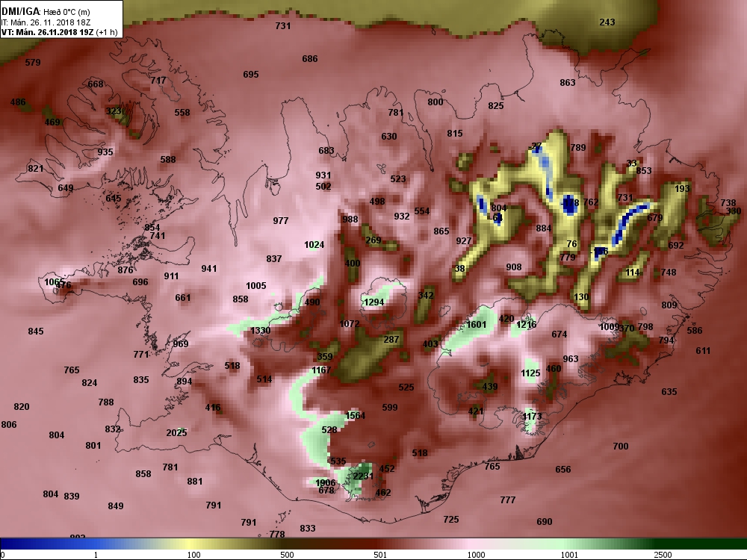
Task: Click the map value 1024
Action: pyautogui.click(x=314, y=245)
